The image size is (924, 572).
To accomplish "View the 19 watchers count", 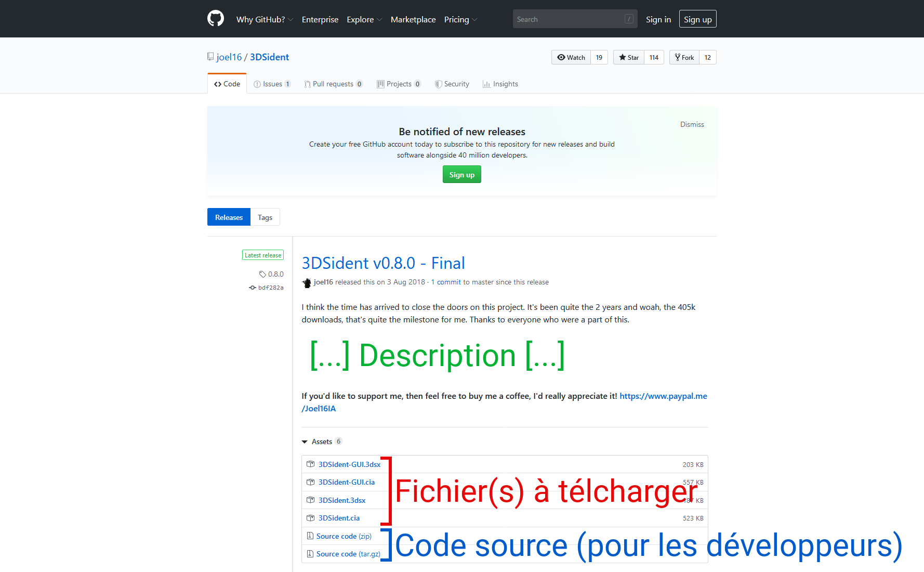I will [599, 57].
